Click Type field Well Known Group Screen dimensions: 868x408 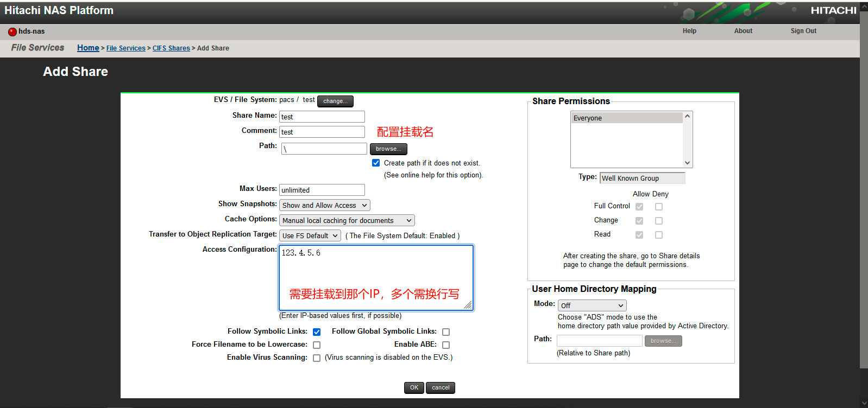pos(643,178)
